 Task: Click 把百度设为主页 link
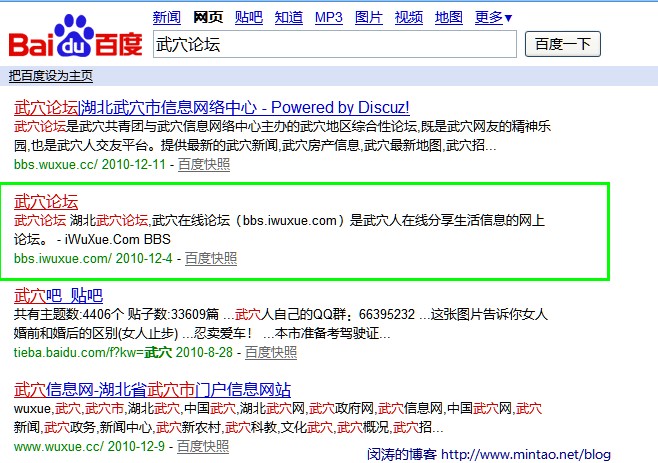(x=50, y=75)
